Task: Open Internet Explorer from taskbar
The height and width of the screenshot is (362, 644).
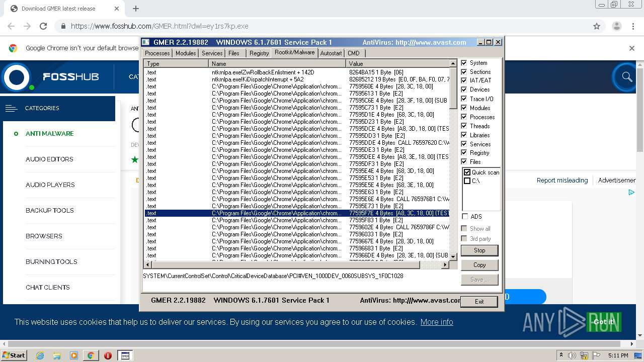Action: point(40,355)
